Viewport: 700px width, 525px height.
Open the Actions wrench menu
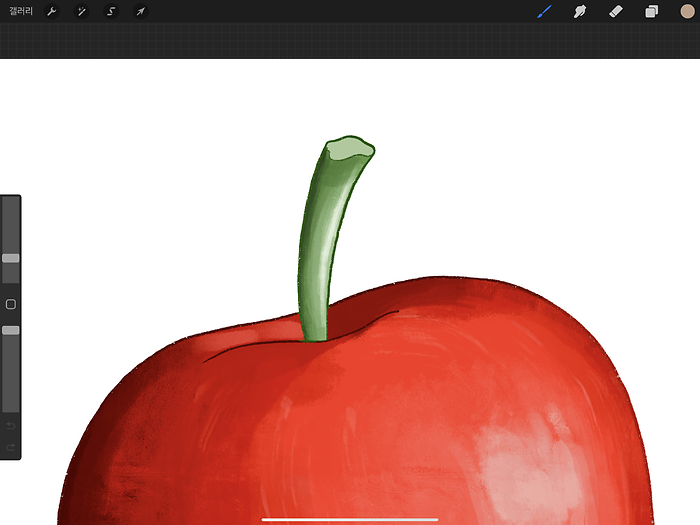(x=52, y=11)
